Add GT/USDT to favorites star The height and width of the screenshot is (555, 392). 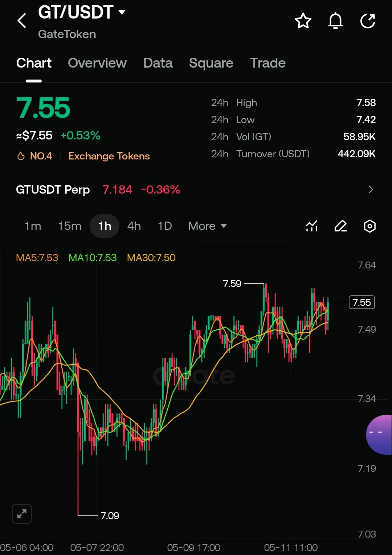click(x=303, y=21)
